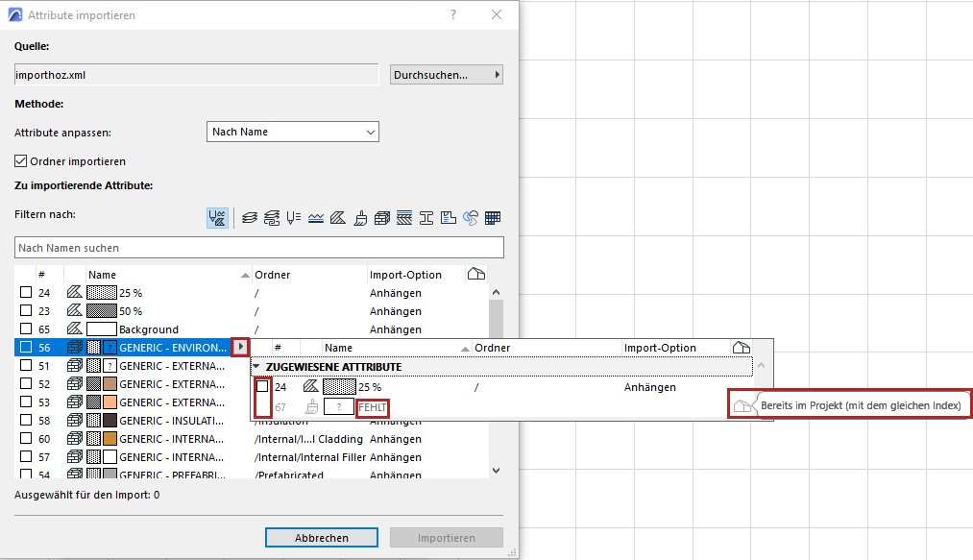Screen dimensions: 973x560
Task: Check the box for the Background fill
Action: pos(25,329)
